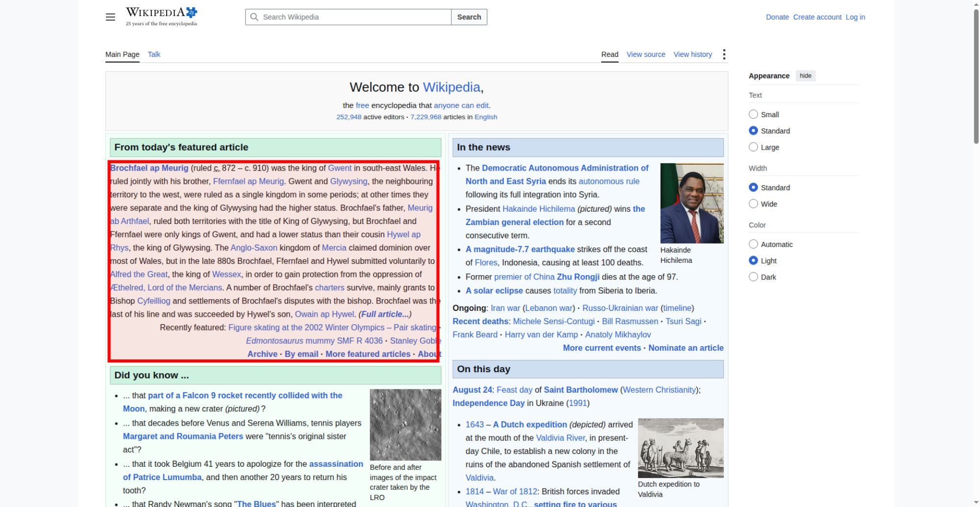Click Create account
980x507 pixels.
[x=817, y=17]
